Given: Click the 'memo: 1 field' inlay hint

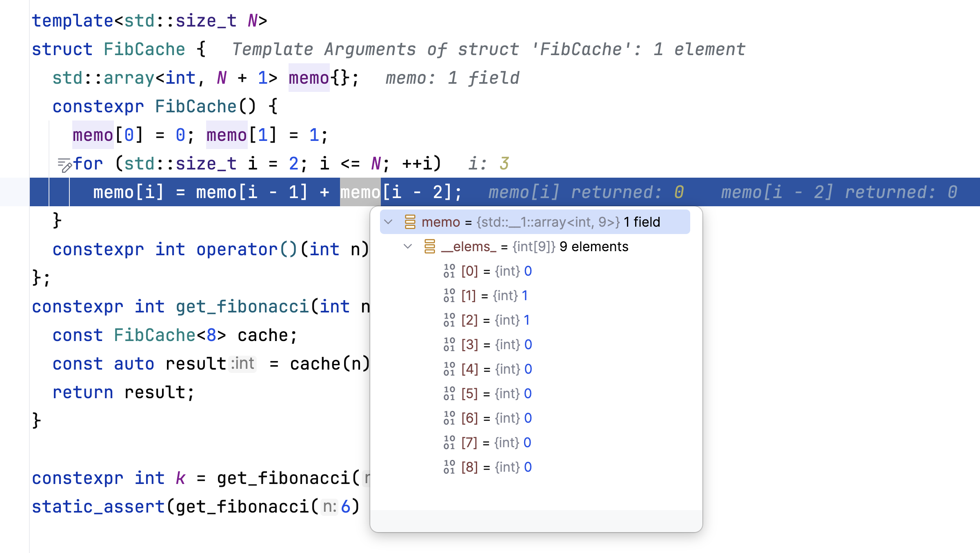Looking at the screenshot, I should [452, 78].
